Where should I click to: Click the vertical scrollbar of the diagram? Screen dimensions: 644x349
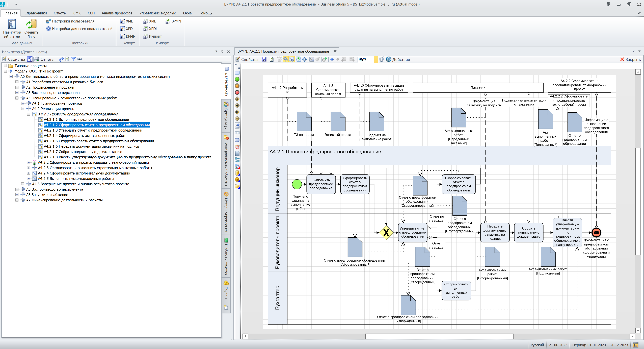click(638, 201)
